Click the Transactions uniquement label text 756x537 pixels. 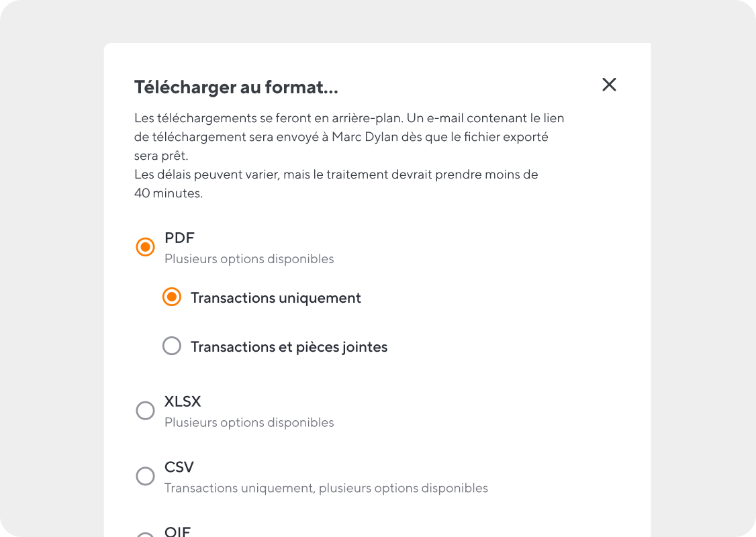(276, 298)
